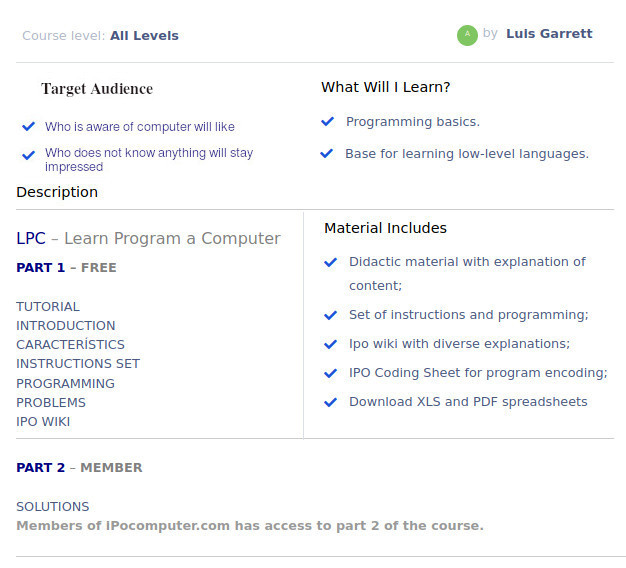Click checkmark beside Download XLS and PDF spreadsheets
Image resolution: width=626 pixels, height=568 pixels.
pyautogui.click(x=331, y=402)
